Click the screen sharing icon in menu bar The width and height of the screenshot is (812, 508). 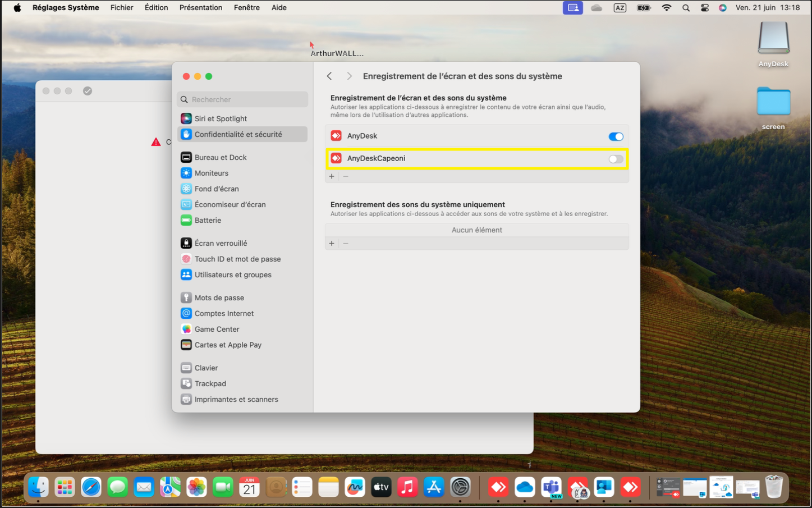(573, 7)
